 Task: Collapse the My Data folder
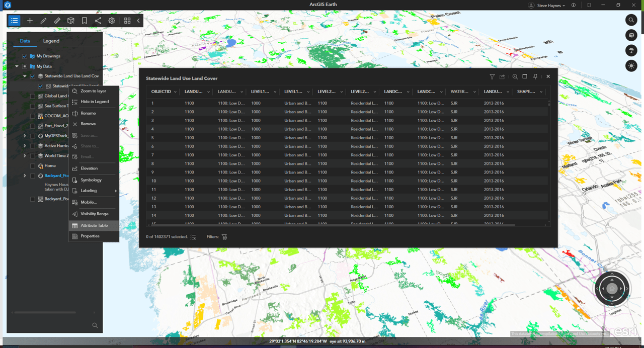coord(17,66)
